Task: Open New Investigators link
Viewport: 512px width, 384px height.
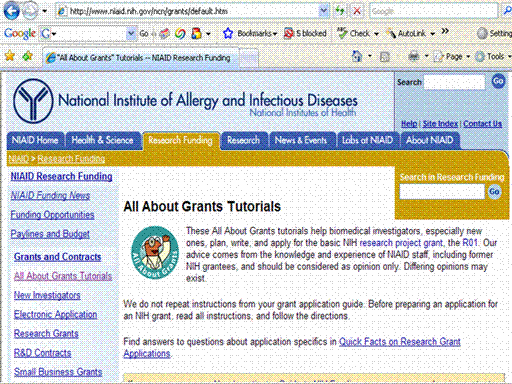Action: (47, 295)
